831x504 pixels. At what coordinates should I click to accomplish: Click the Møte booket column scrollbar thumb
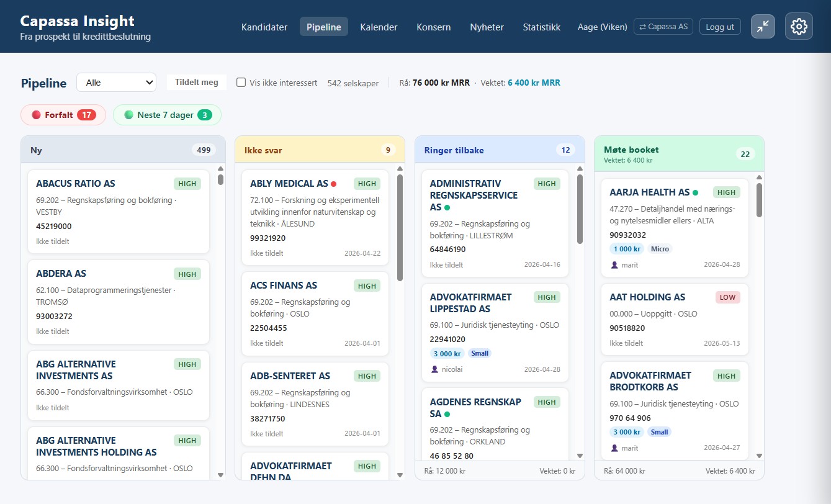759,200
